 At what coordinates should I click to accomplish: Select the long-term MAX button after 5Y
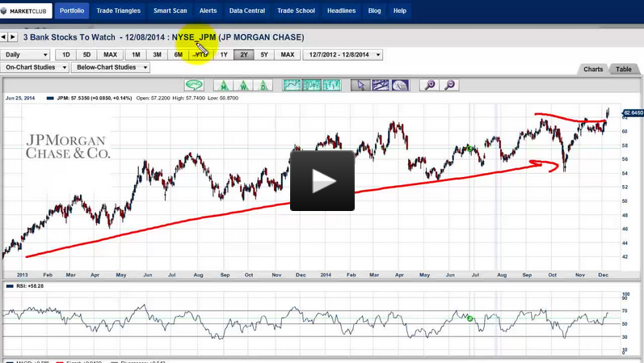click(x=288, y=55)
